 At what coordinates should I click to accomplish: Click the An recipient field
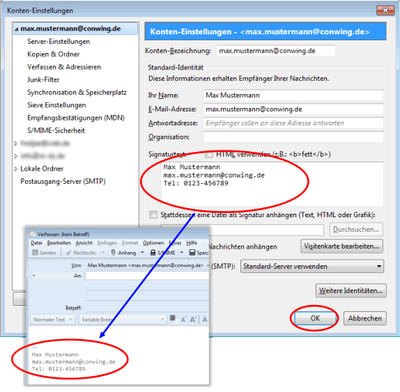147,276
